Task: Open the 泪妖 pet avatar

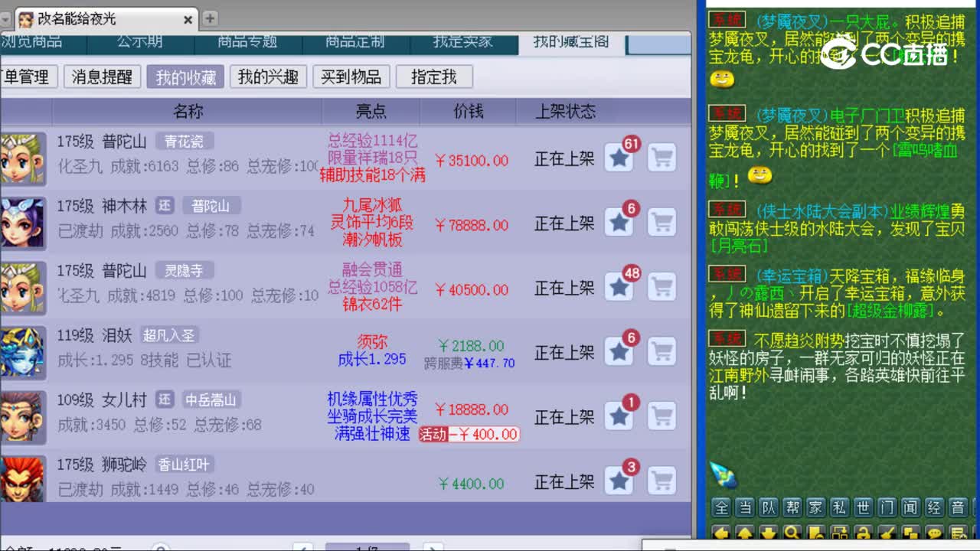Action: point(22,351)
